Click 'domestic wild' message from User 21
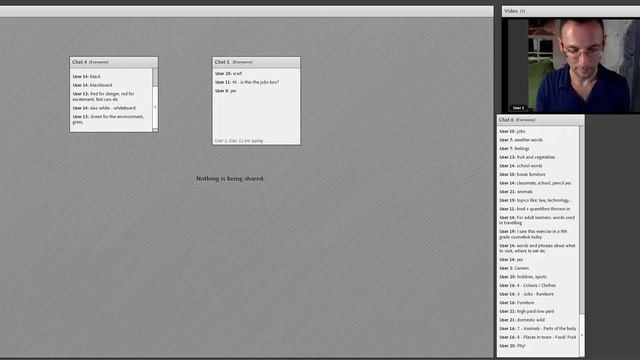 click(x=522, y=320)
